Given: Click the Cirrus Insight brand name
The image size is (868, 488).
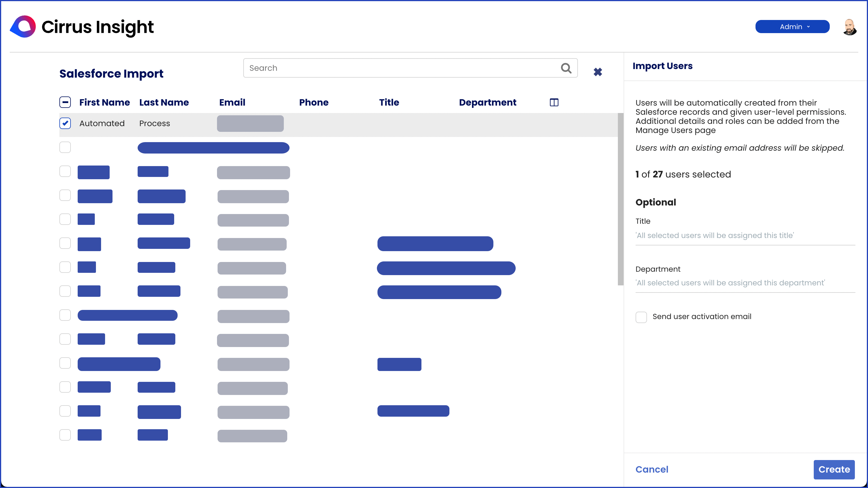Looking at the screenshot, I should [97, 27].
